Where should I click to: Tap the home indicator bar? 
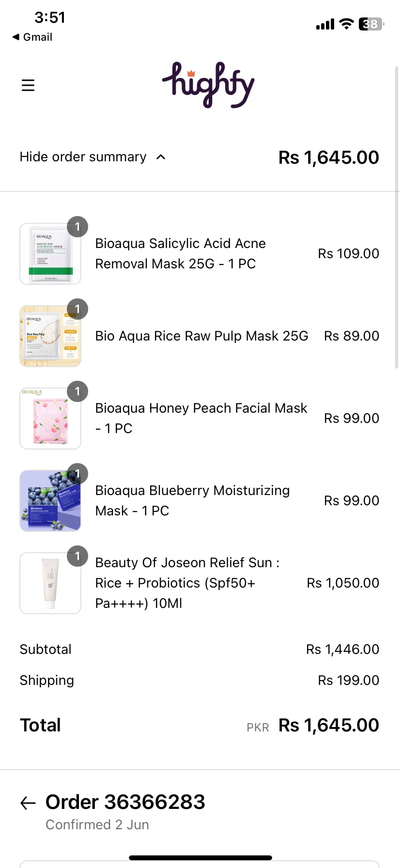(200, 858)
